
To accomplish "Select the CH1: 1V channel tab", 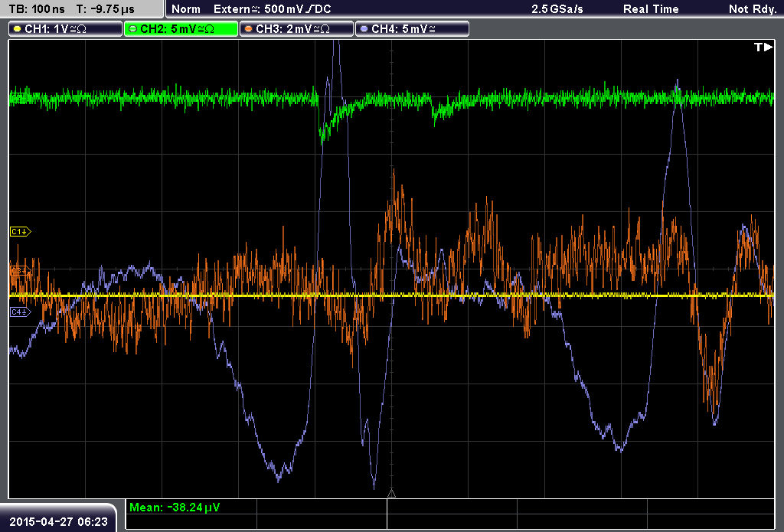I will coord(66,29).
